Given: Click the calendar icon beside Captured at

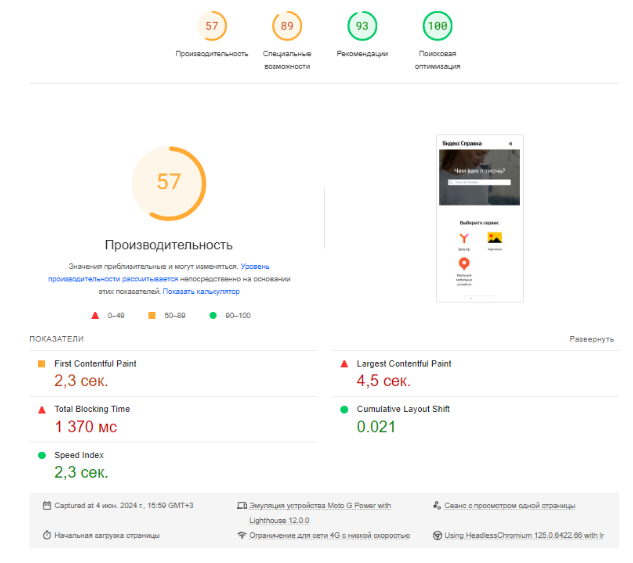Looking at the screenshot, I should [47, 505].
